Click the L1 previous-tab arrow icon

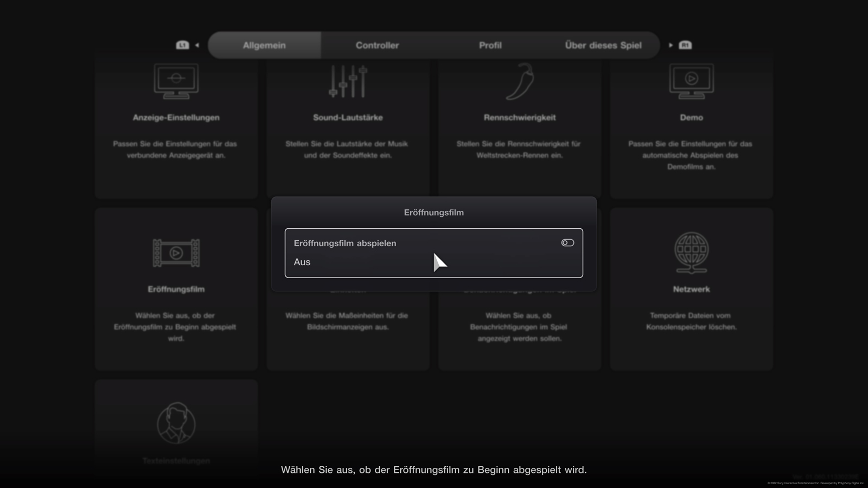tap(187, 45)
